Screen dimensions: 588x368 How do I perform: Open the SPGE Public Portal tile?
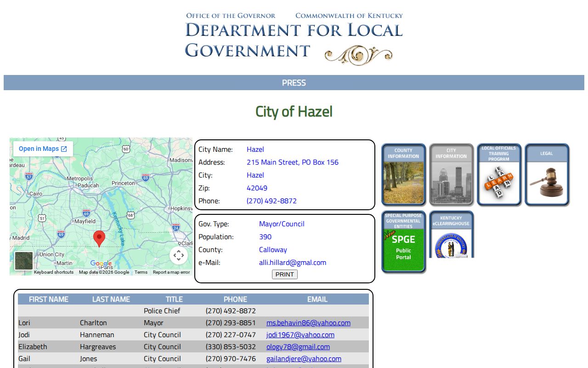click(x=403, y=241)
